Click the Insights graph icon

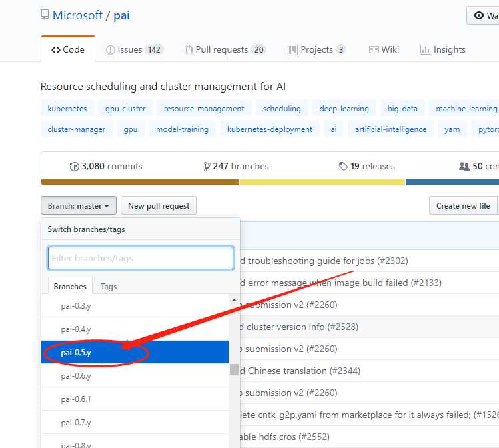424,50
